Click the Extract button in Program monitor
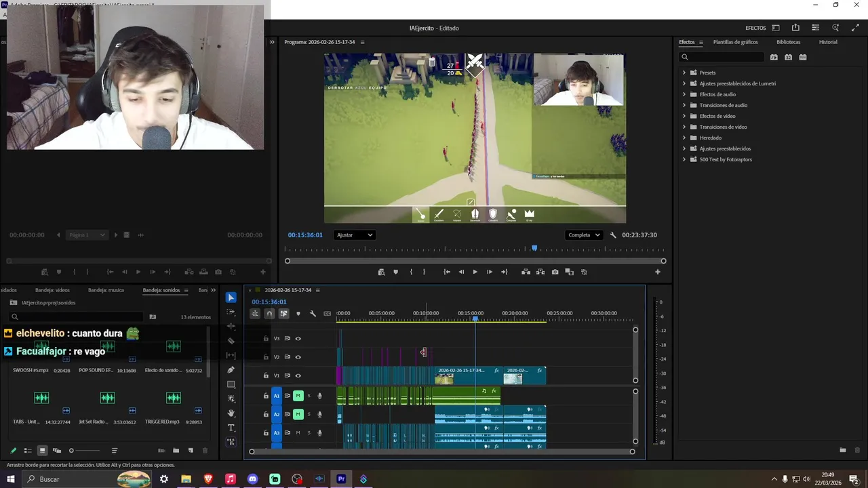Screen dimensions: 868x488 click(x=540, y=272)
